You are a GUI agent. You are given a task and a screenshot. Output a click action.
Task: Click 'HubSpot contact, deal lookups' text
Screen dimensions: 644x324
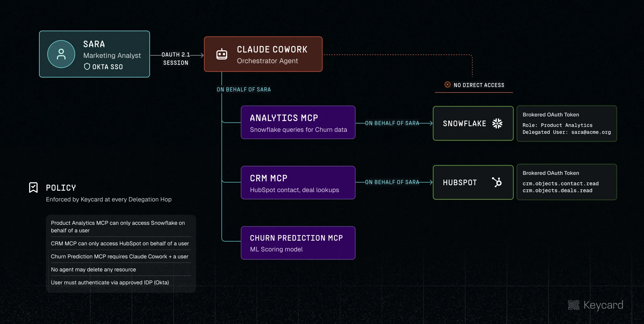[294, 190]
